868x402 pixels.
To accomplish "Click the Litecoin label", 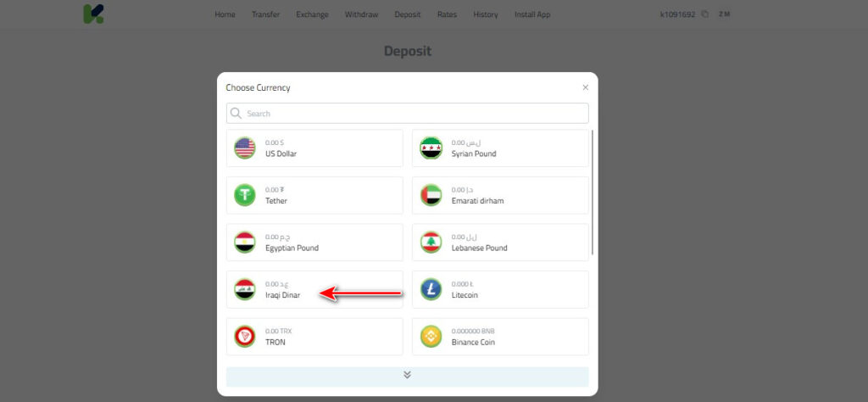I will coord(465,294).
